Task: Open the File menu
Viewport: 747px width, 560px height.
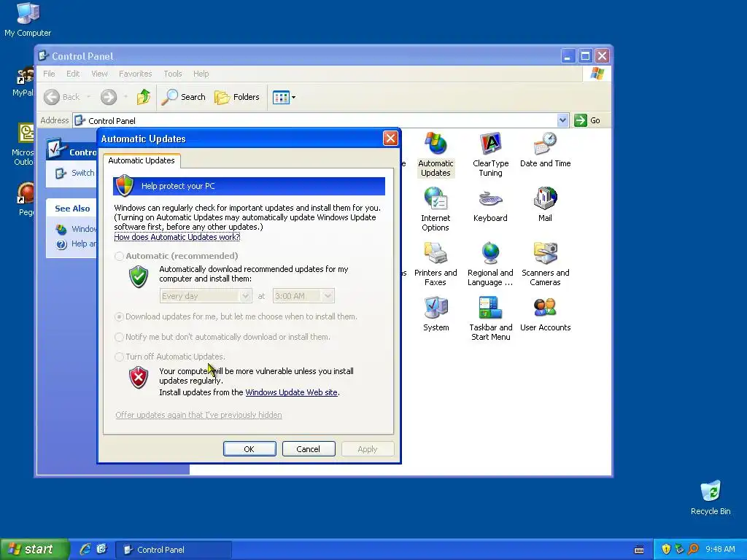Action: tap(49, 74)
